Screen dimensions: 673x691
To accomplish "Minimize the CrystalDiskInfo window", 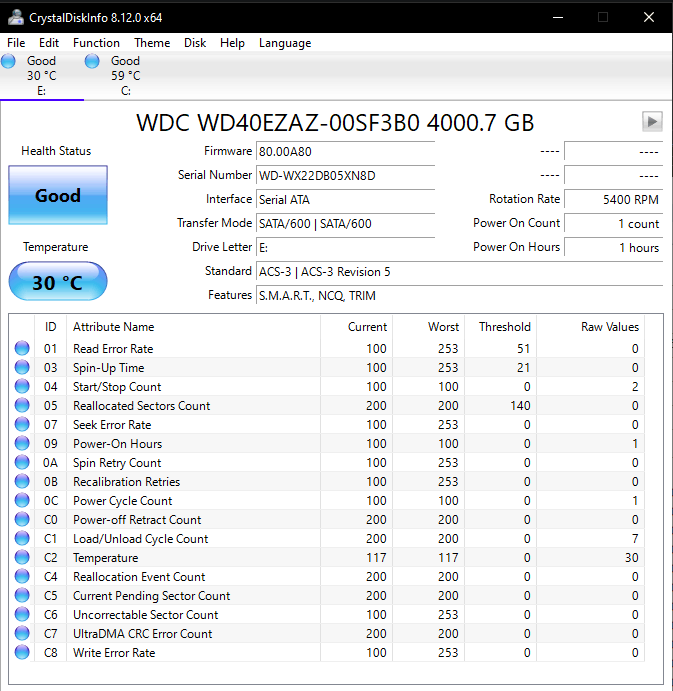I will click(x=558, y=17).
